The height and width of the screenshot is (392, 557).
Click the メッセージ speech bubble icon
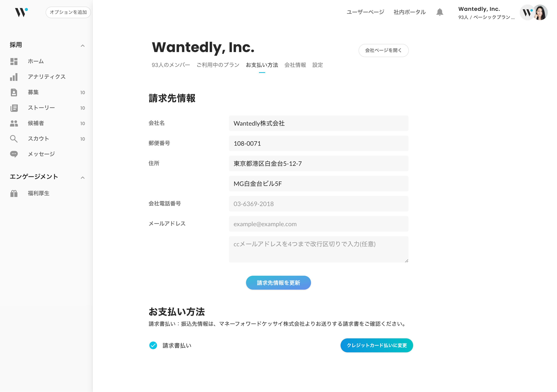pyautogui.click(x=14, y=154)
